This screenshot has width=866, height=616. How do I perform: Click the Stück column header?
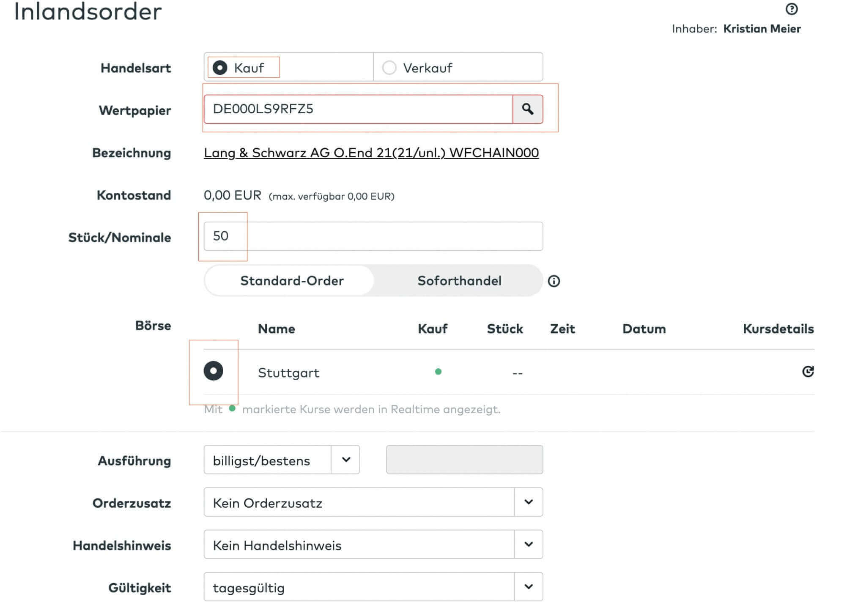(x=505, y=329)
